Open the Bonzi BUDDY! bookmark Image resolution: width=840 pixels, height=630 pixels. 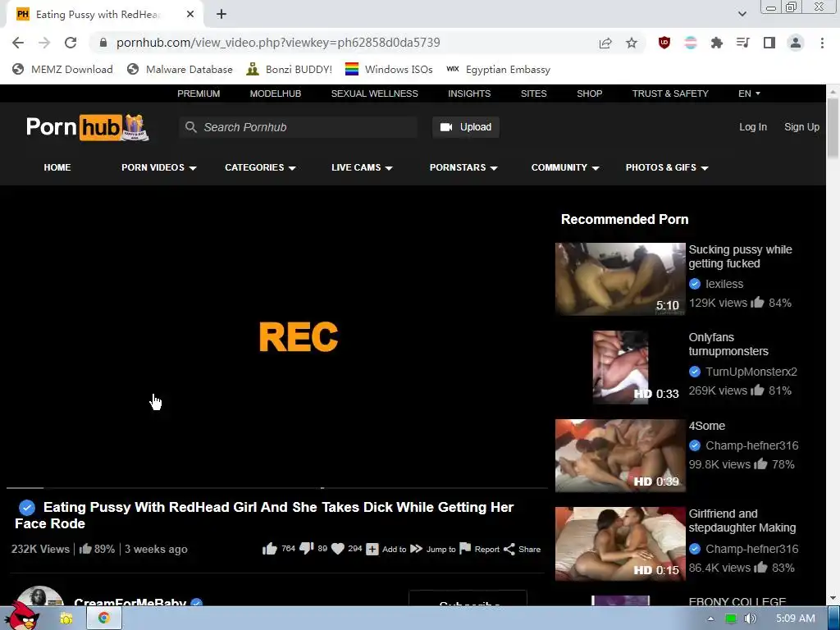click(290, 69)
